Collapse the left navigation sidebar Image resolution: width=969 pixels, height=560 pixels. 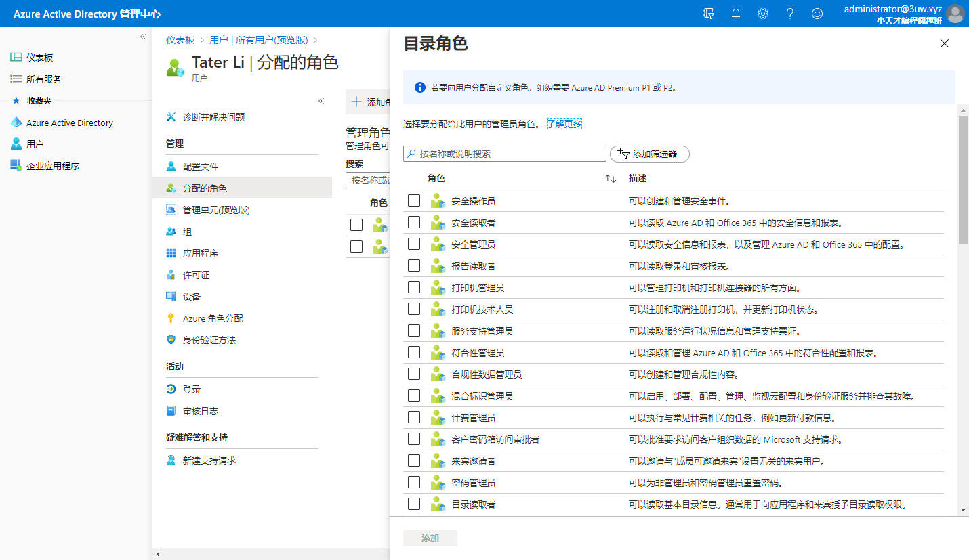[143, 37]
